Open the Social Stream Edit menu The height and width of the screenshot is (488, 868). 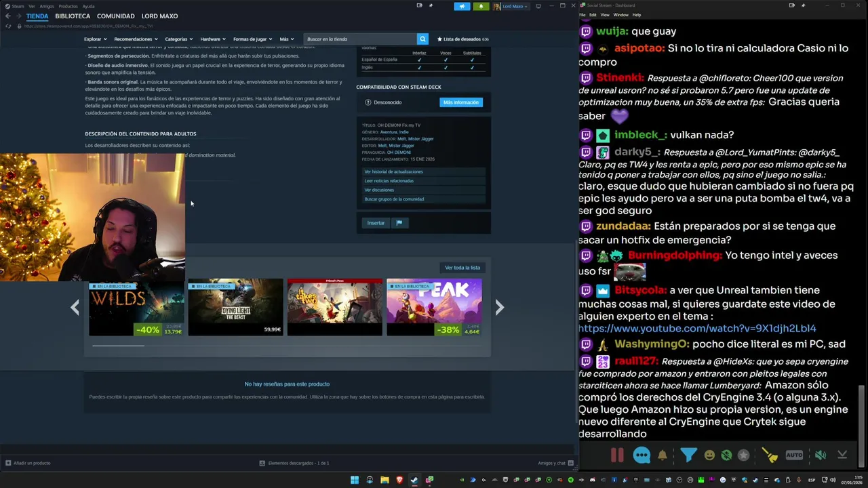point(593,15)
